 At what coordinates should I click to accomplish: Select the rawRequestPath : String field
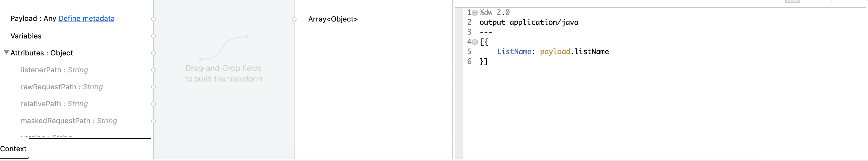tap(62, 87)
